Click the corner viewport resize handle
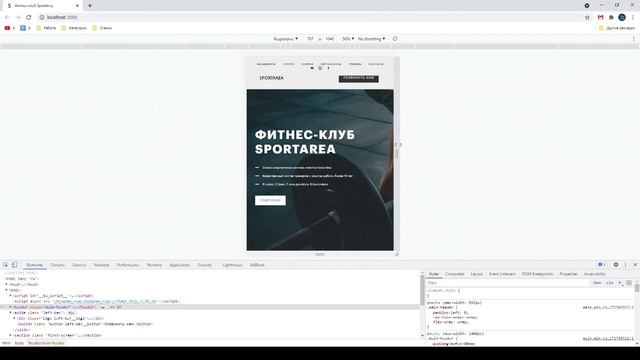 397,254
